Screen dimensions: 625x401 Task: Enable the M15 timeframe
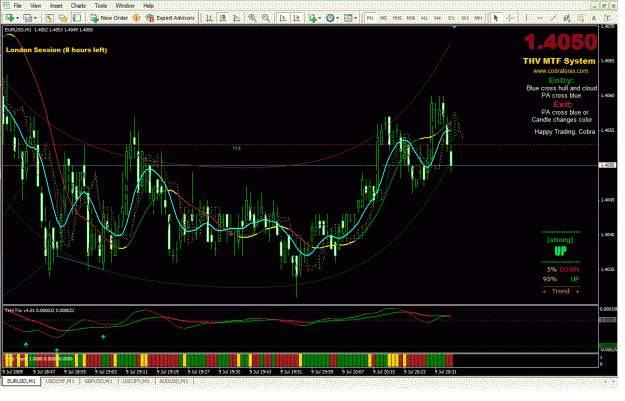coord(397,18)
